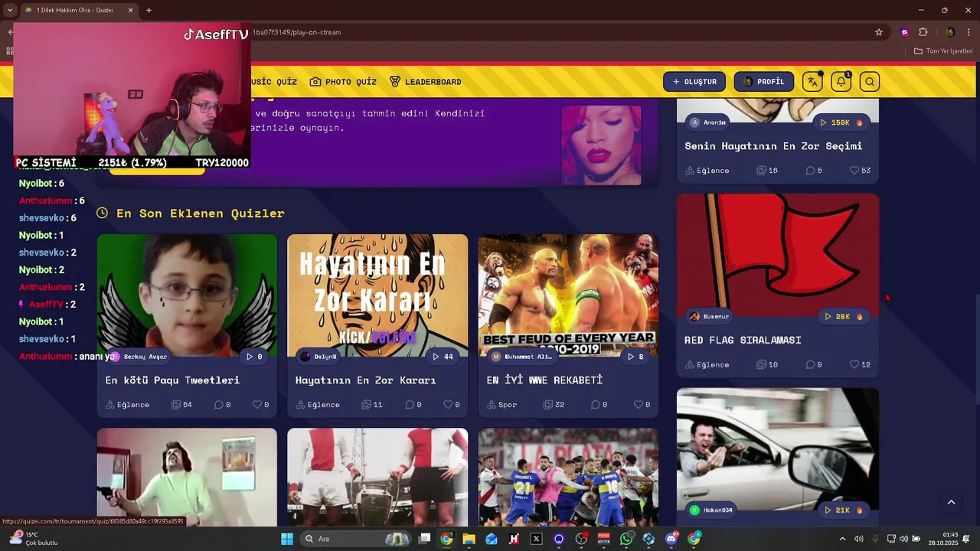980x551 pixels.
Task: Open comments icon on 'RED FLAG SIRALAMASI'
Action: tap(810, 365)
